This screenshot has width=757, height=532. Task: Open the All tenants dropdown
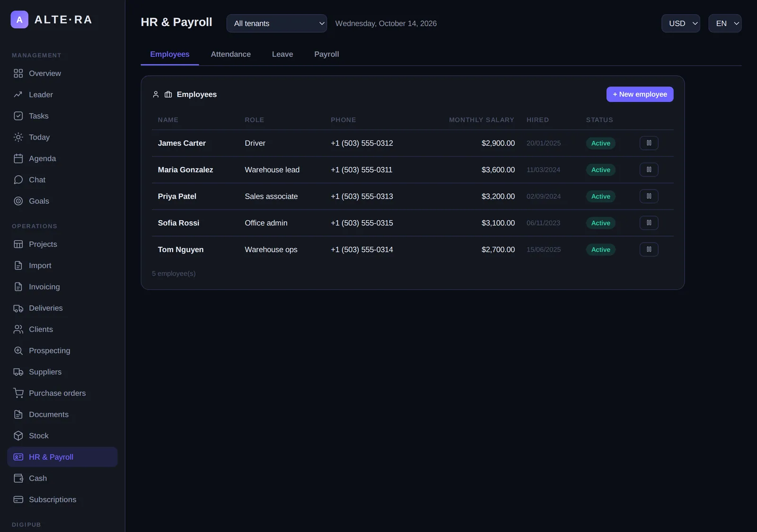[276, 23]
